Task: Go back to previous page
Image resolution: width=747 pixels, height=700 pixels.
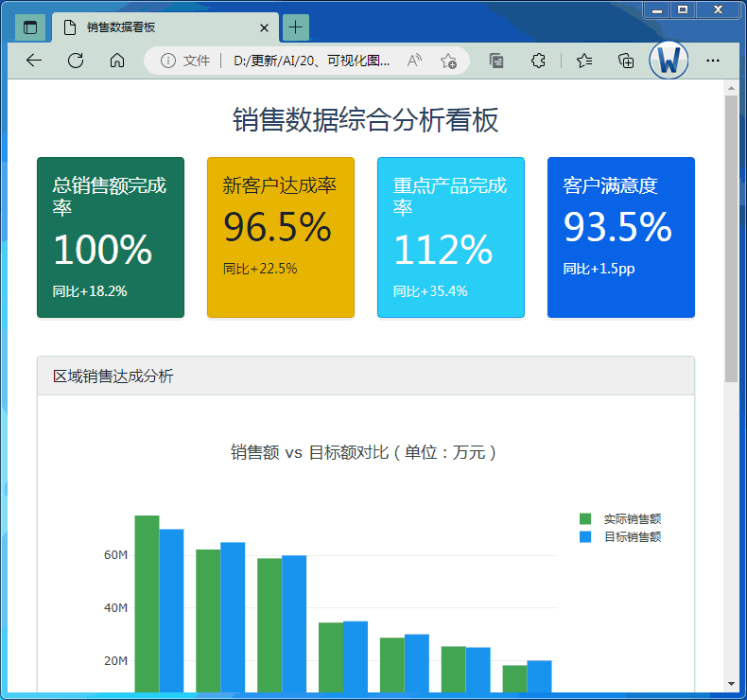Action: pyautogui.click(x=34, y=61)
